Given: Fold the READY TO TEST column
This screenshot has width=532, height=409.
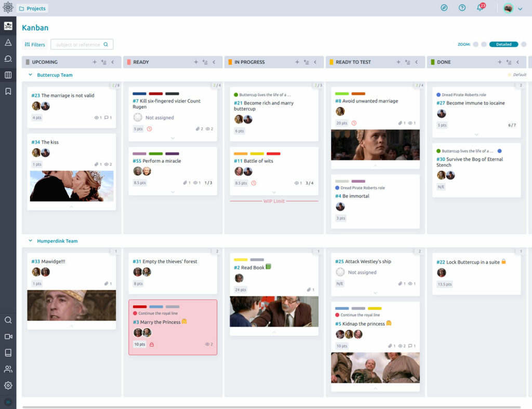Looking at the screenshot, I should point(416,62).
